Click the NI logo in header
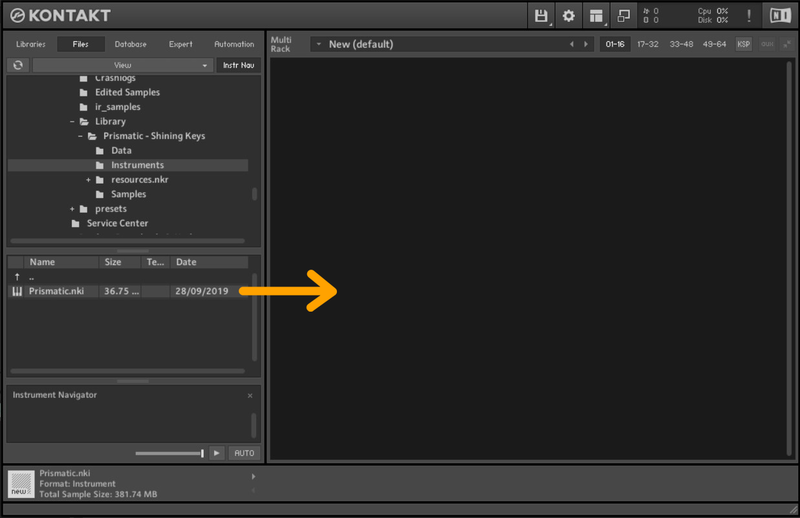 (x=780, y=16)
